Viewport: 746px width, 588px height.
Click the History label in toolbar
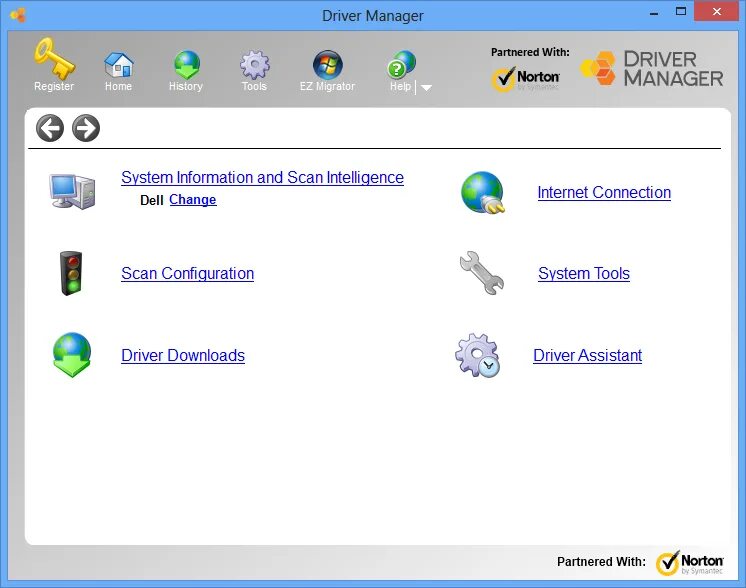pos(186,86)
